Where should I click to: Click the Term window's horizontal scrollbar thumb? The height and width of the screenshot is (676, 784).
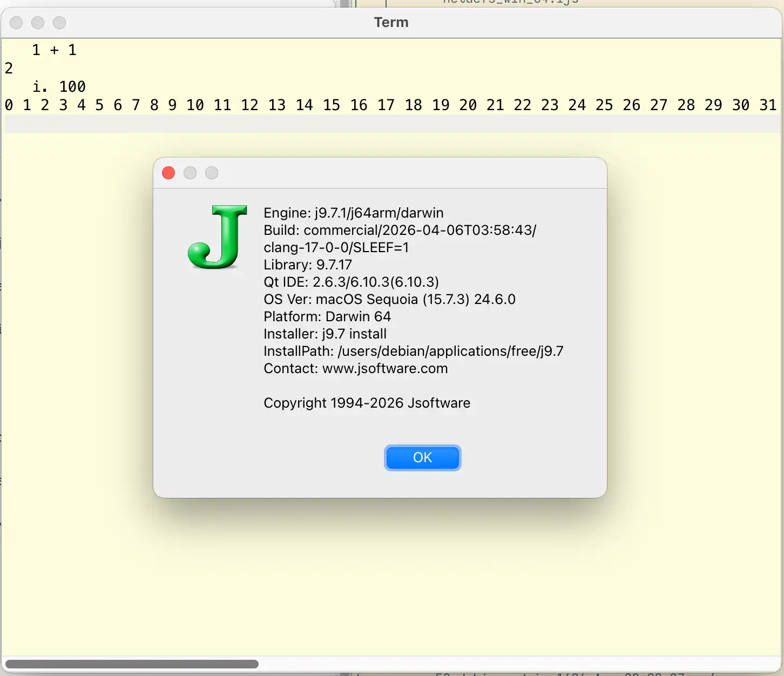tap(132, 664)
